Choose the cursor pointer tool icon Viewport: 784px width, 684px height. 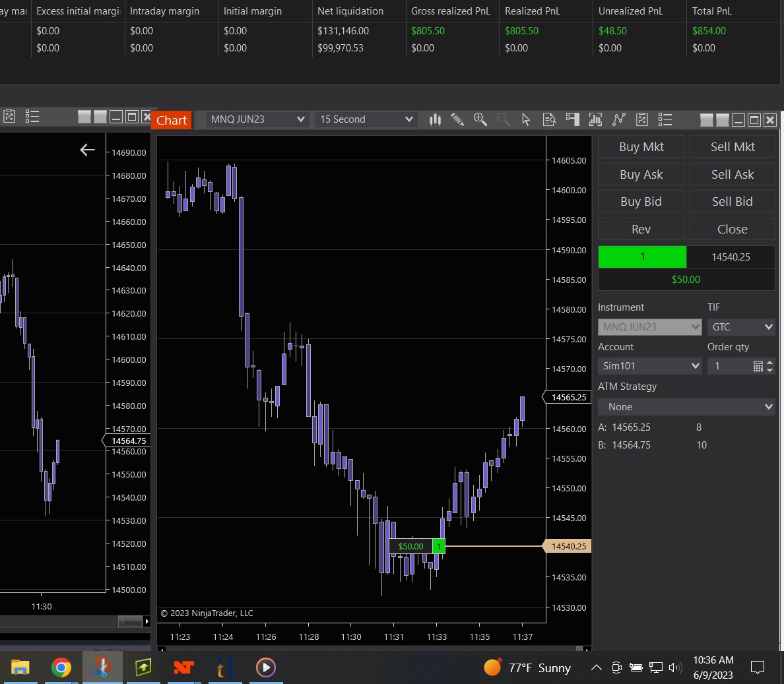point(526,119)
